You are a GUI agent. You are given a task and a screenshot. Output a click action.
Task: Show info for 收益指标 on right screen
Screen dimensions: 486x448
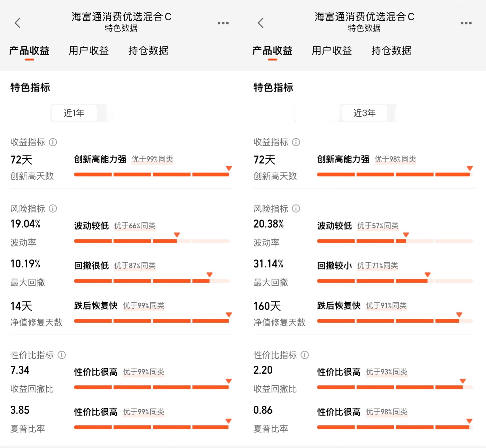click(296, 142)
